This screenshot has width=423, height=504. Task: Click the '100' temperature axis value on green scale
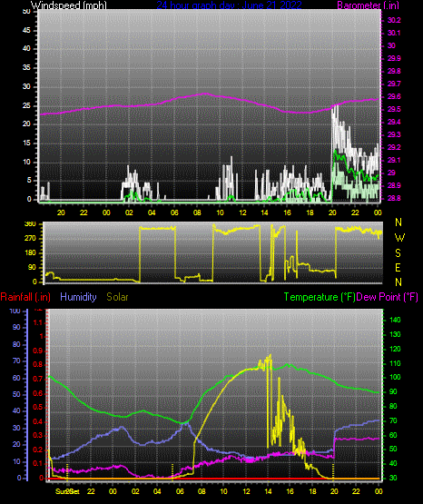pos(395,378)
